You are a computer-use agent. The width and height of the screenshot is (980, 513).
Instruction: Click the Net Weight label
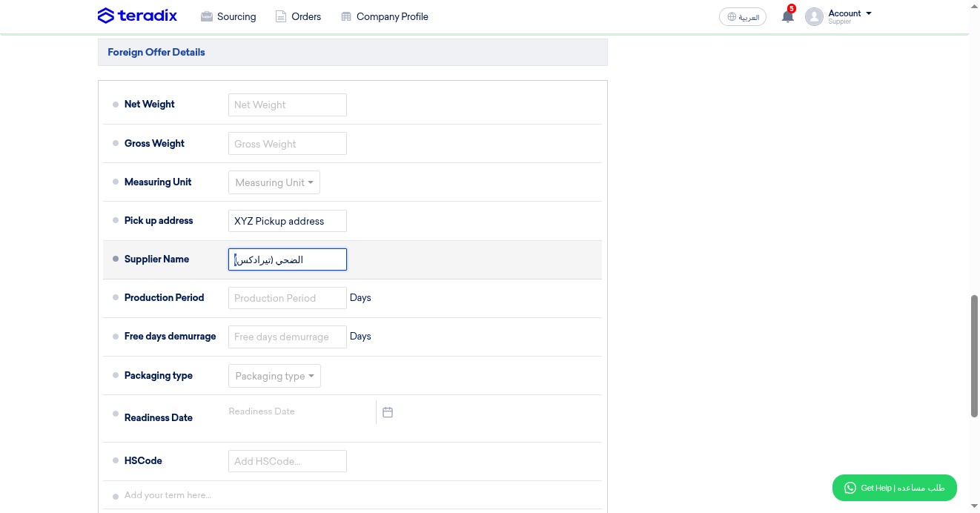pos(150,104)
